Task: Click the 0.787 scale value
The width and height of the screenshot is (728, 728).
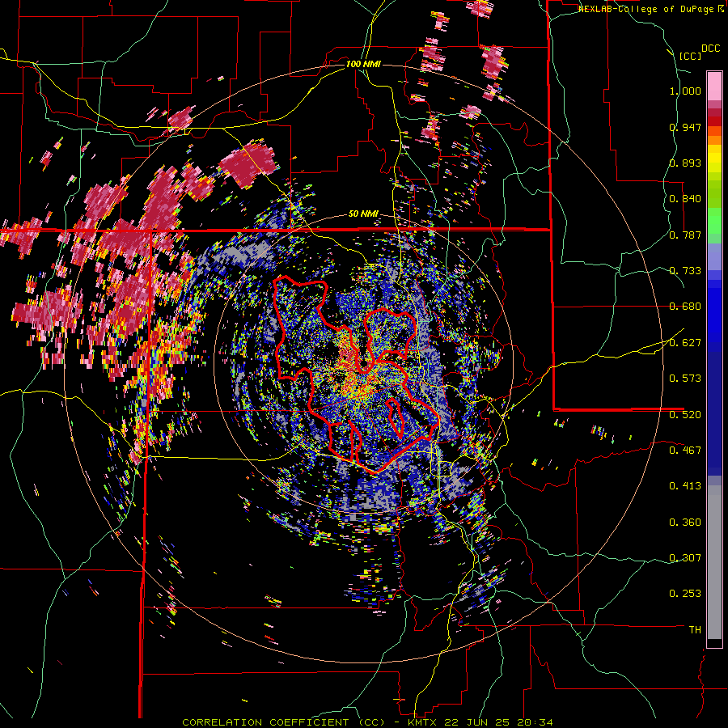Action: click(x=685, y=235)
